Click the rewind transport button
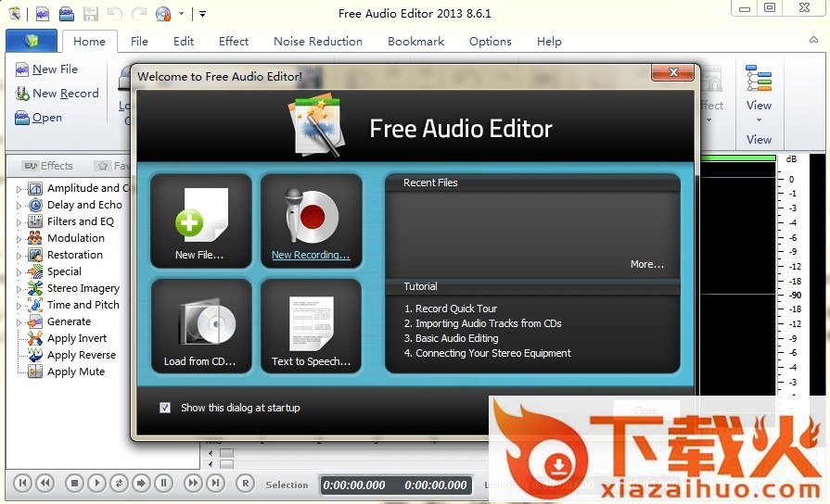Viewport: 830px width, 504px height. 45,483
